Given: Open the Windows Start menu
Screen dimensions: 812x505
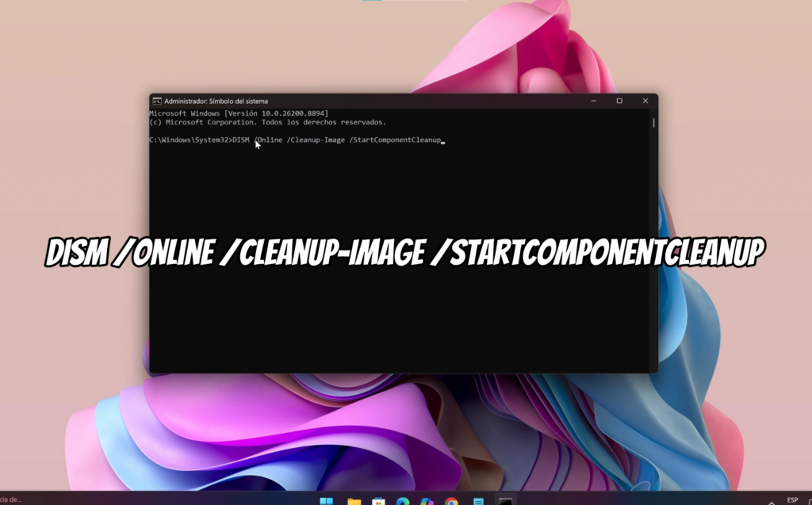Looking at the screenshot, I should [x=326, y=501].
